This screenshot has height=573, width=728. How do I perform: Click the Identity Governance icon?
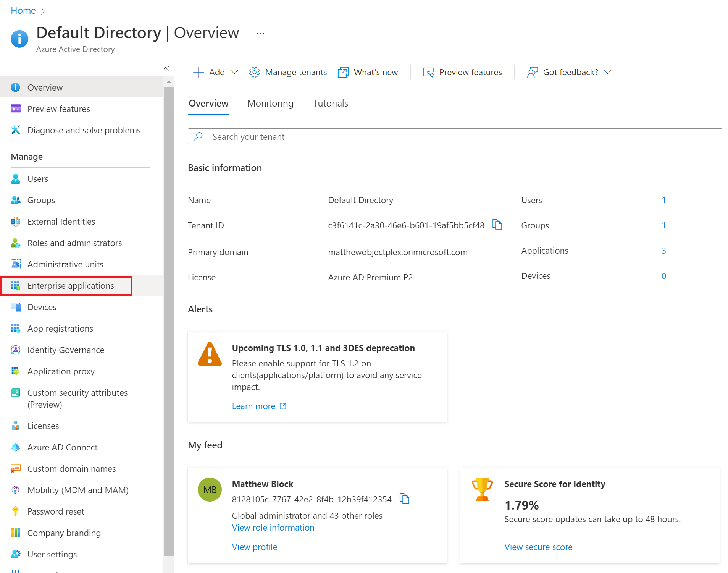[16, 350]
